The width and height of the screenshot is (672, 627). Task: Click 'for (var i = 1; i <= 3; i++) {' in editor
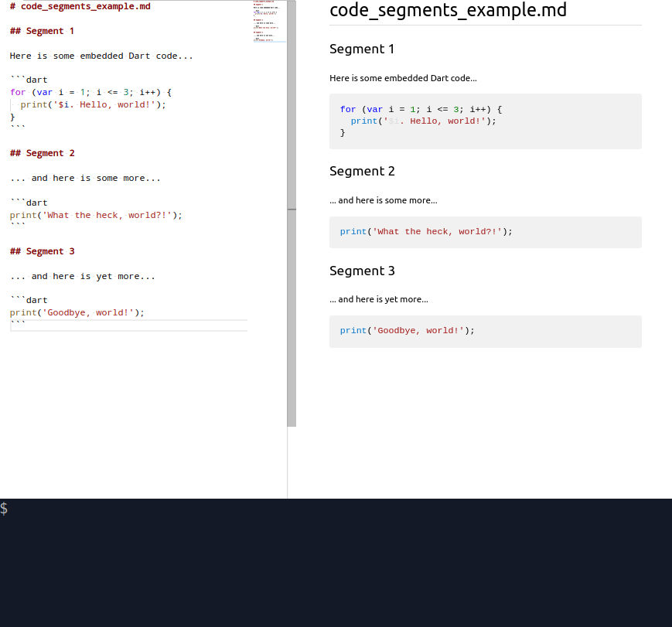[90, 92]
